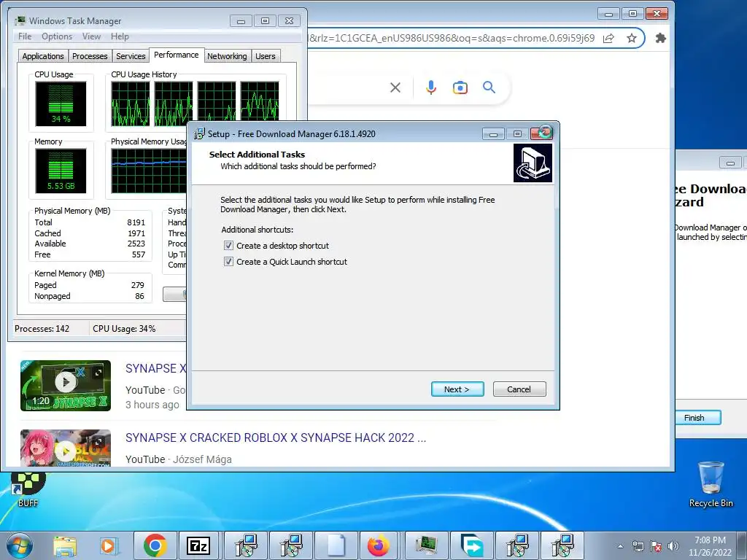Image resolution: width=747 pixels, height=560 pixels.
Task: Click the first CPU Usage History graph
Action: pyautogui.click(x=130, y=104)
